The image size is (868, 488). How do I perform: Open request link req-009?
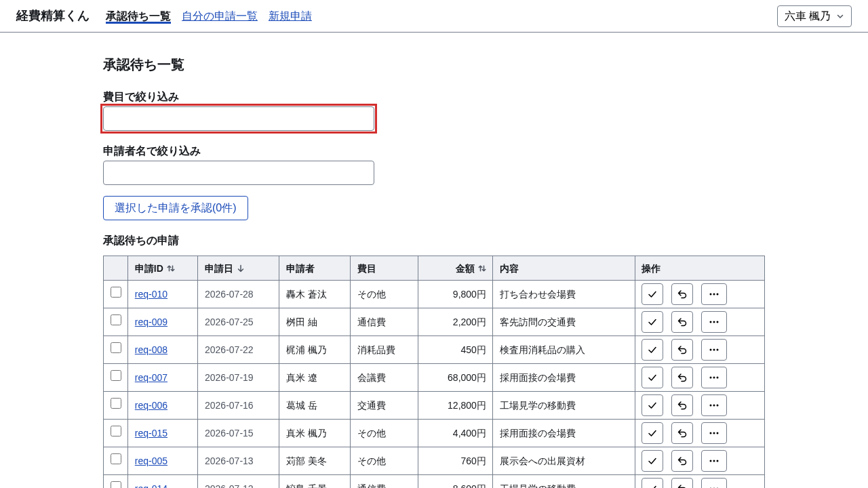[x=151, y=322]
